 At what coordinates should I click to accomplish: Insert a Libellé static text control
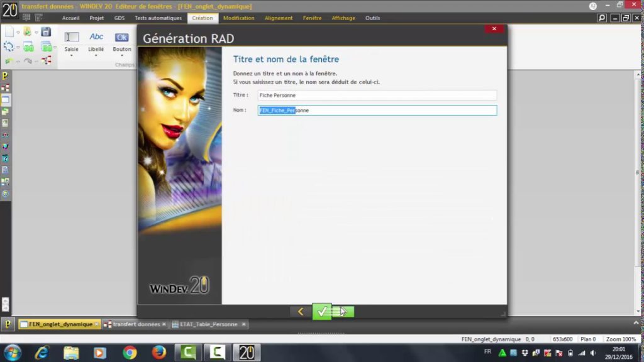(x=96, y=38)
